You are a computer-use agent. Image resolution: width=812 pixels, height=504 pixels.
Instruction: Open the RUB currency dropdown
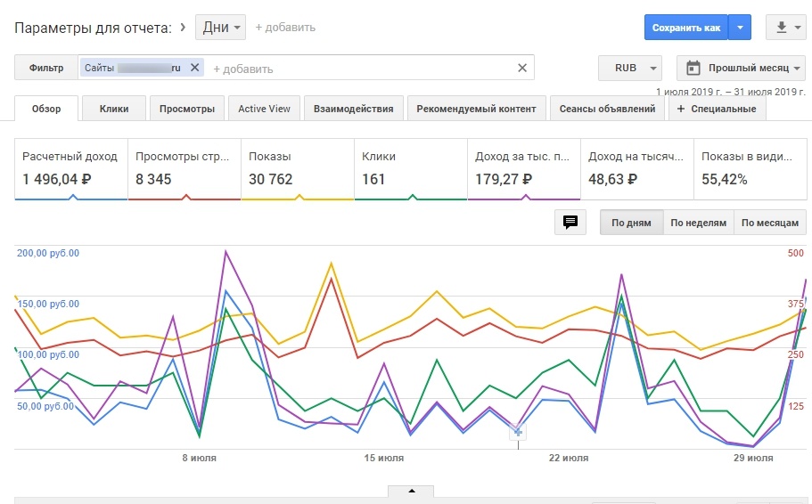click(631, 68)
